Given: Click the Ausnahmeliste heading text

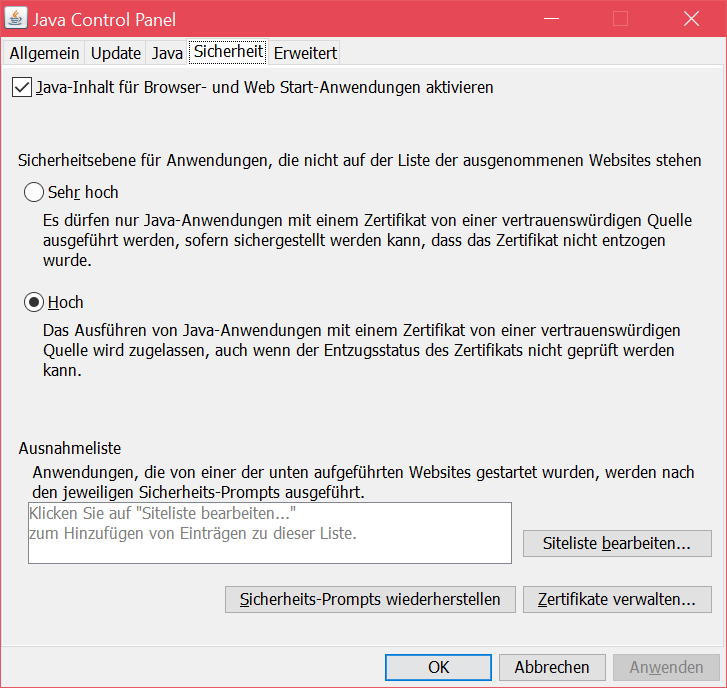Looking at the screenshot, I should coord(70,448).
